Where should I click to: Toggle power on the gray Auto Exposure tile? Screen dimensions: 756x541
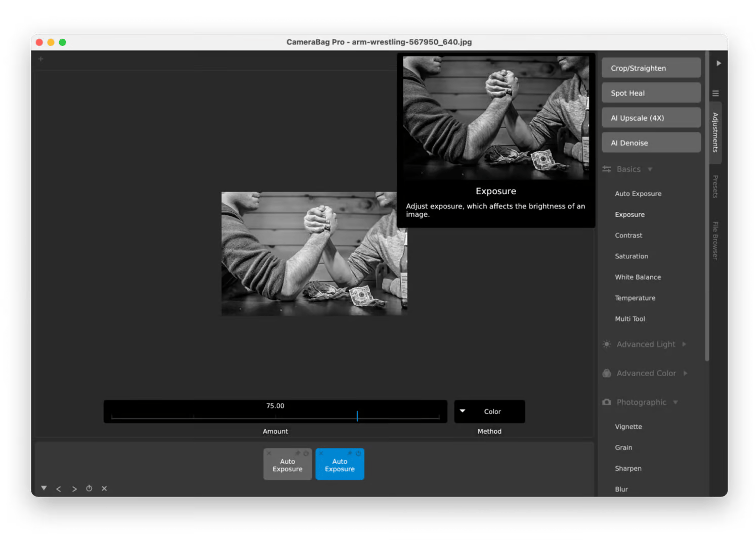pyautogui.click(x=306, y=454)
